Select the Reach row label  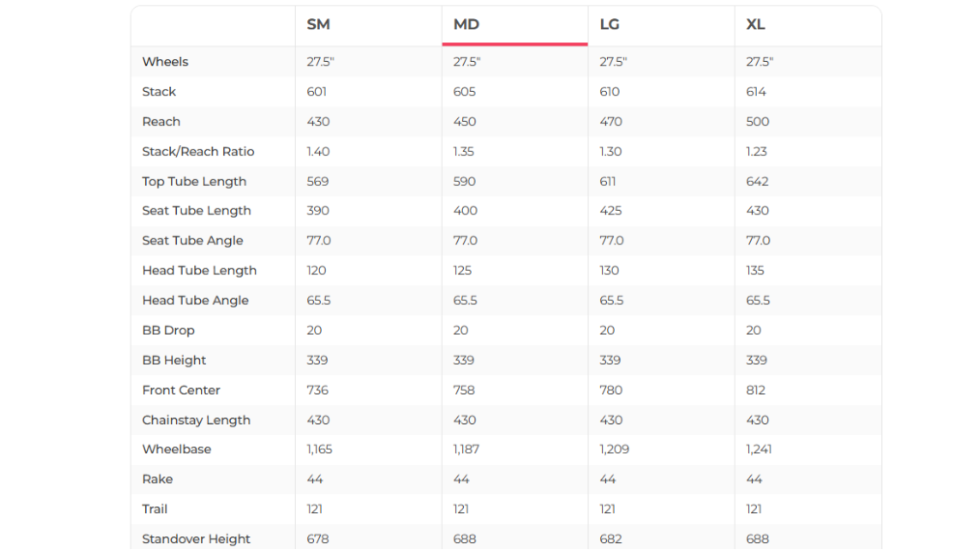(161, 122)
